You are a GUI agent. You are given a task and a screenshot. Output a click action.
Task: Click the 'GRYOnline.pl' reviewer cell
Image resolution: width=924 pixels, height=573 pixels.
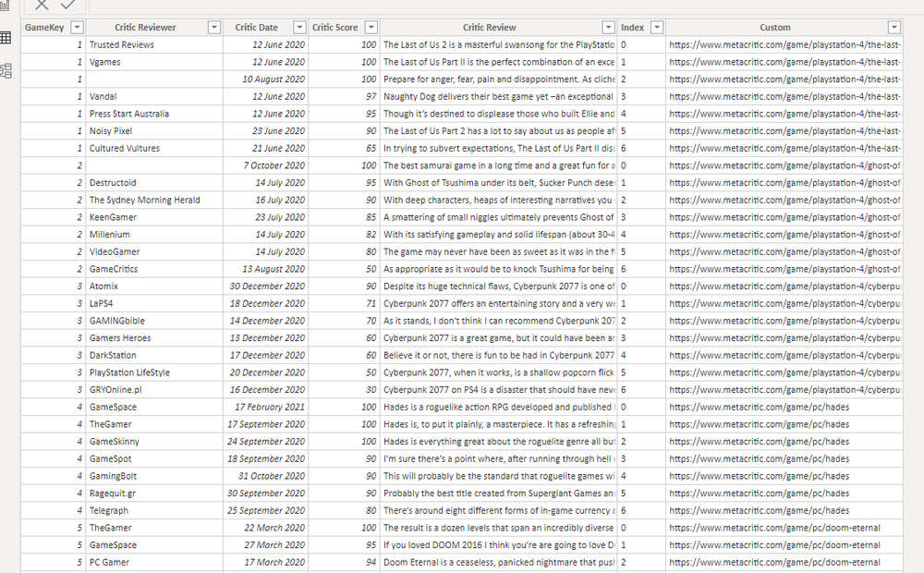tap(154, 390)
